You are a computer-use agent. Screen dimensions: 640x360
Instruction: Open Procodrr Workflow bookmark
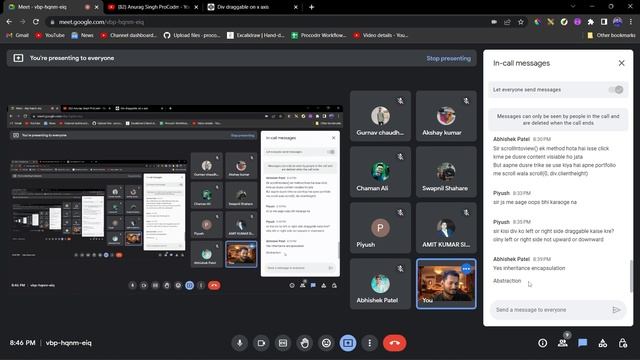coord(319,36)
